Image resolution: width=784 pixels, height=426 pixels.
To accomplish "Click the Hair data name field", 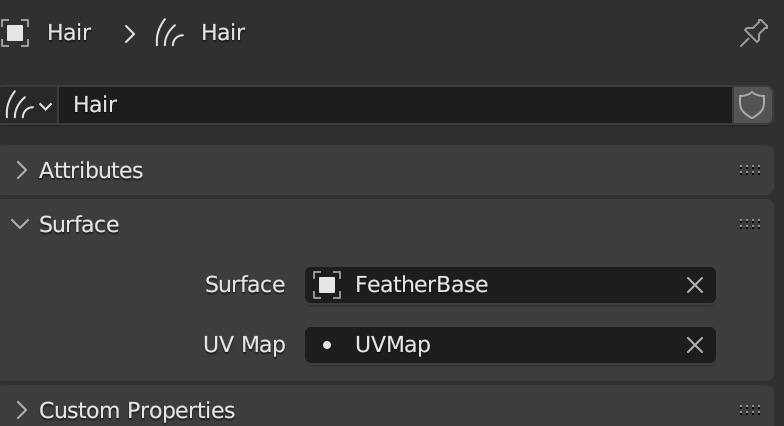I will [x=396, y=105].
